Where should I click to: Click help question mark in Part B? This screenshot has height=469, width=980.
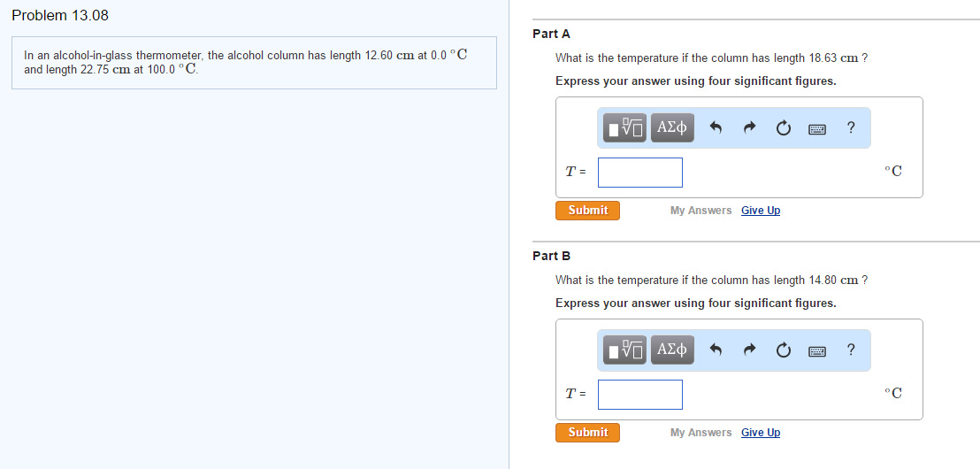[x=850, y=350]
